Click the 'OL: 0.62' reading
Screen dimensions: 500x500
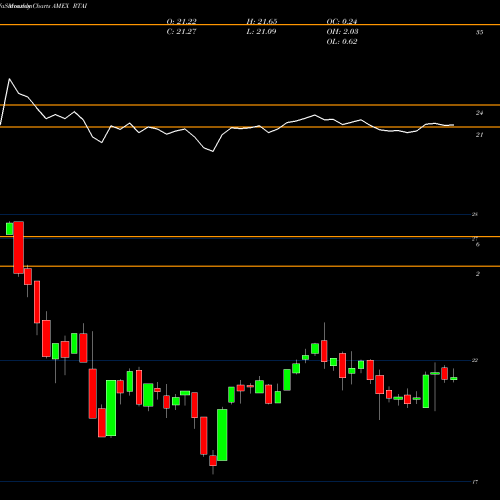(x=342, y=41)
